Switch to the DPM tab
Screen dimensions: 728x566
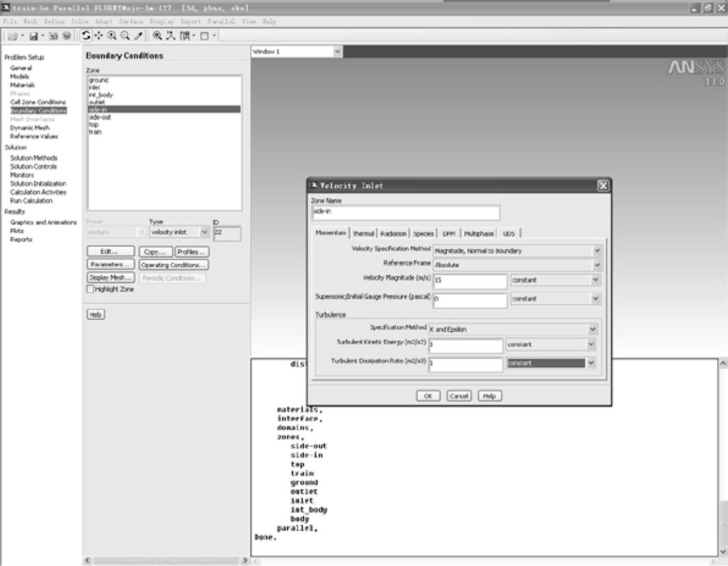pos(449,233)
